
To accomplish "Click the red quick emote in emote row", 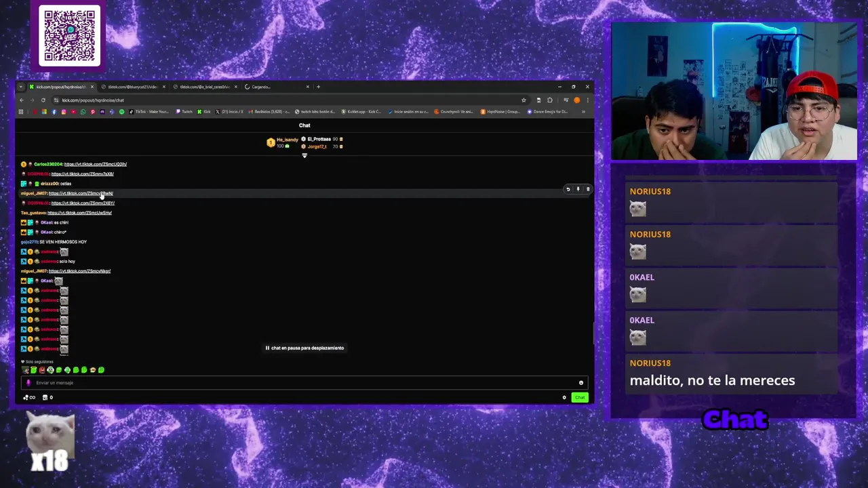I will coord(42,370).
